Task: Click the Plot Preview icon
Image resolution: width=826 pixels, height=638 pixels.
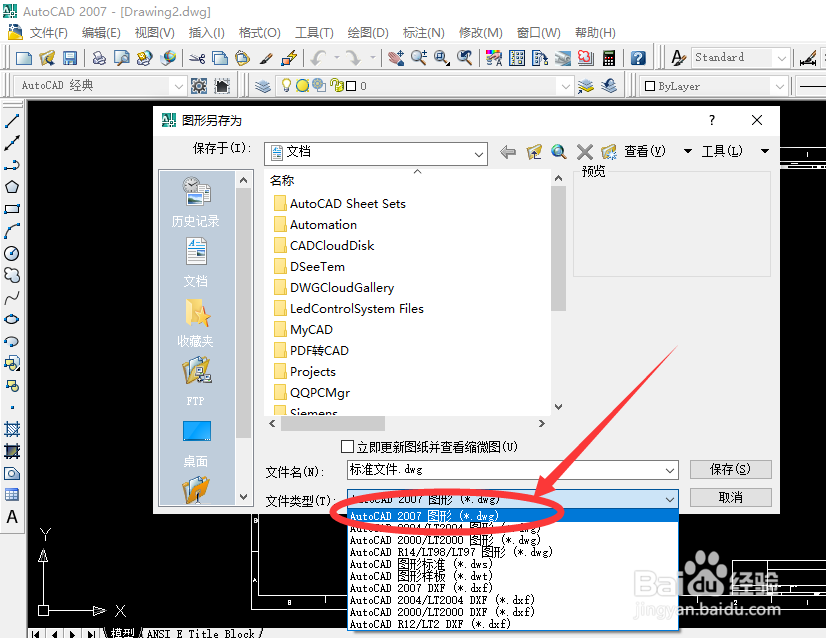Action: (x=122, y=57)
